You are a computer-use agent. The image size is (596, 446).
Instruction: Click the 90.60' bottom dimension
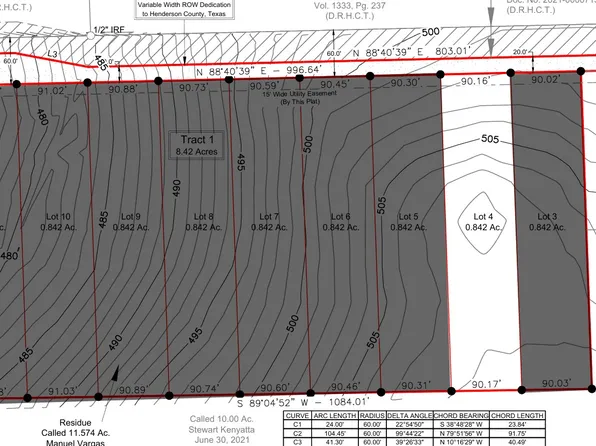click(275, 387)
